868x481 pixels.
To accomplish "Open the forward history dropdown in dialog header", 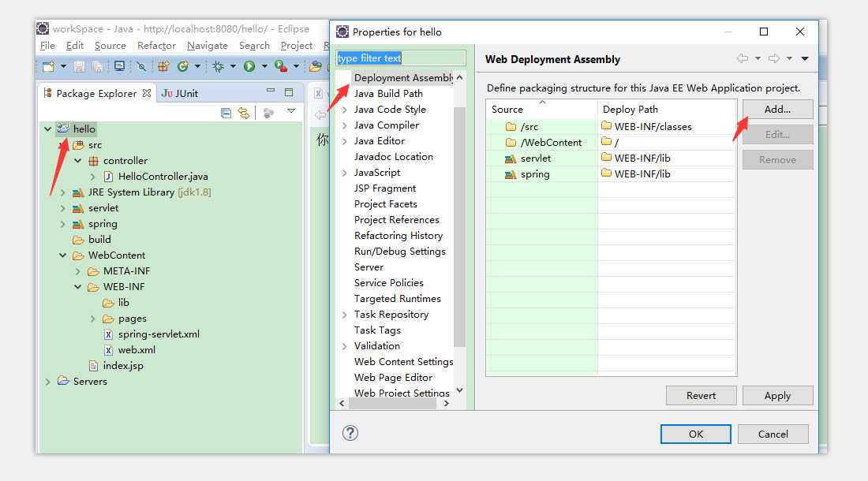I will (789, 58).
